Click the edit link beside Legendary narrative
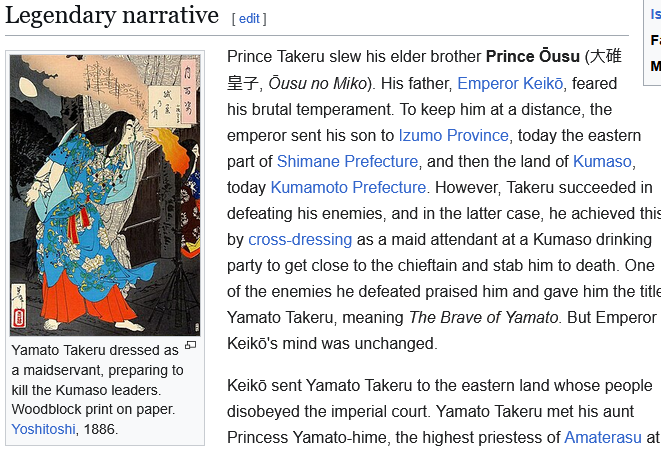This screenshot has height=453, width=661. click(x=248, y=18)
